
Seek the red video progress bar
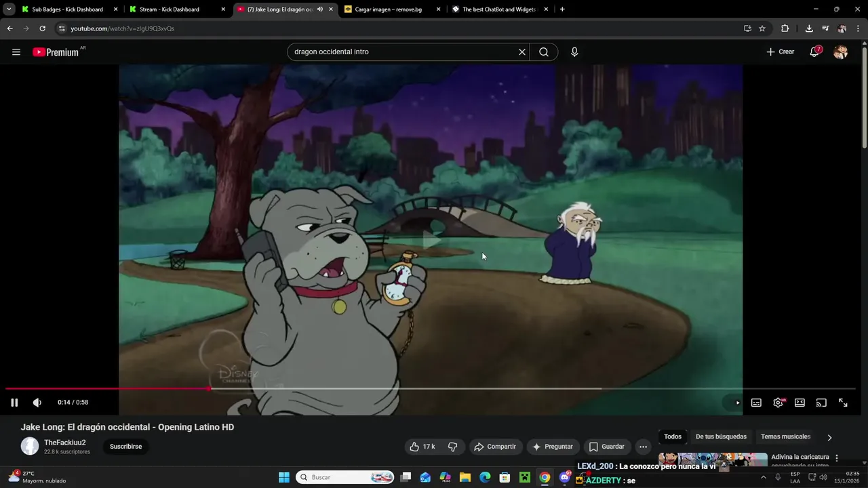tap(108, 388)
